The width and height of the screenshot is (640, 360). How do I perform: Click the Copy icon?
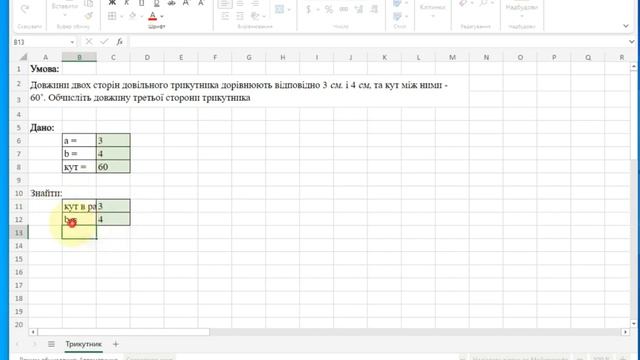[89, 4]
